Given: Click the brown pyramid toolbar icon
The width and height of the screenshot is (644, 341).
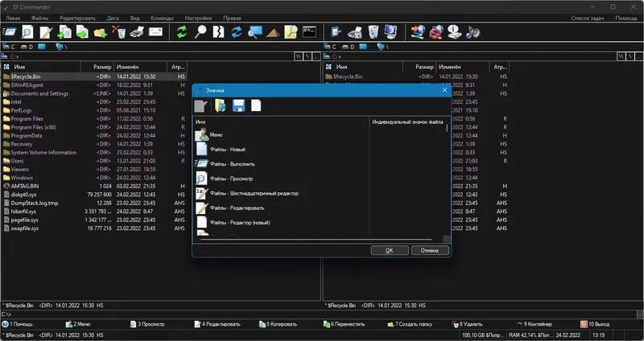Looking at the screenshot, I should coord(273,32).
